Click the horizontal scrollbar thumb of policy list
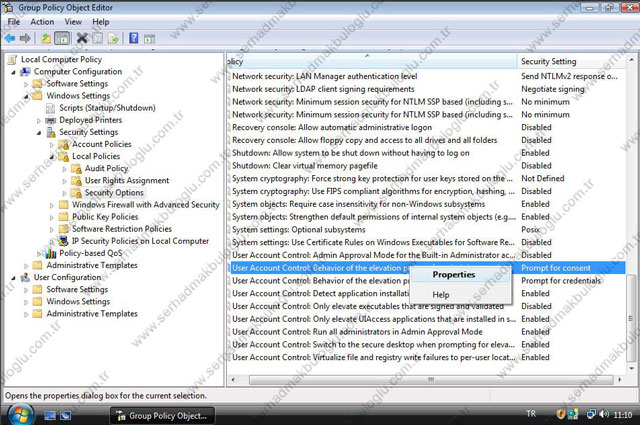The width and height of the screenshot is (640, 425). 431,380
